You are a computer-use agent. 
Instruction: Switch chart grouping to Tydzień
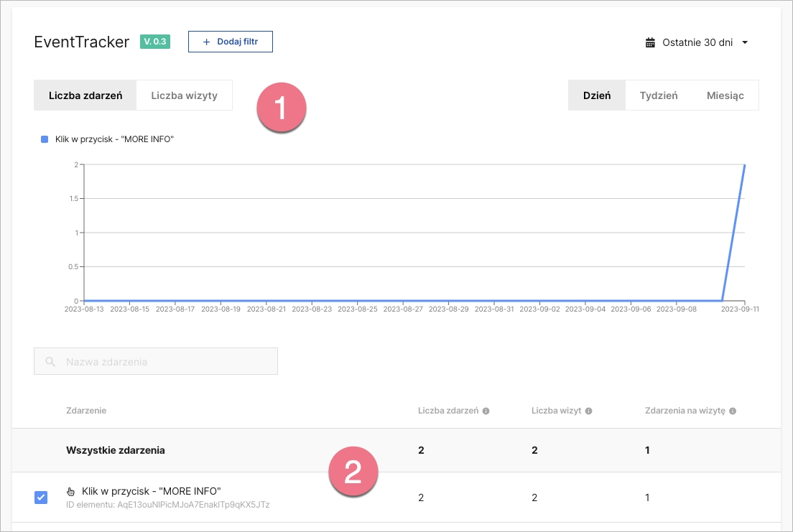pos(658,95)
